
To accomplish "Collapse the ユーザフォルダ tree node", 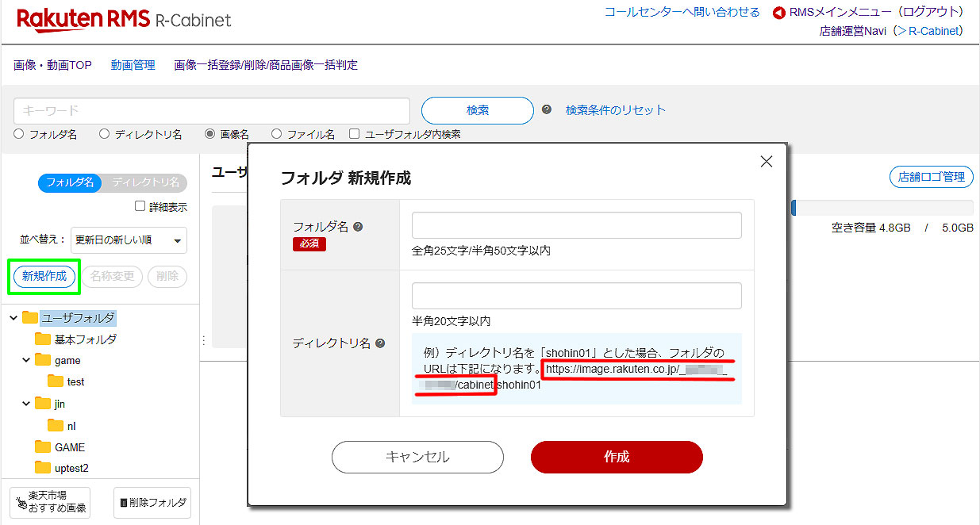I will pos(13,318).
